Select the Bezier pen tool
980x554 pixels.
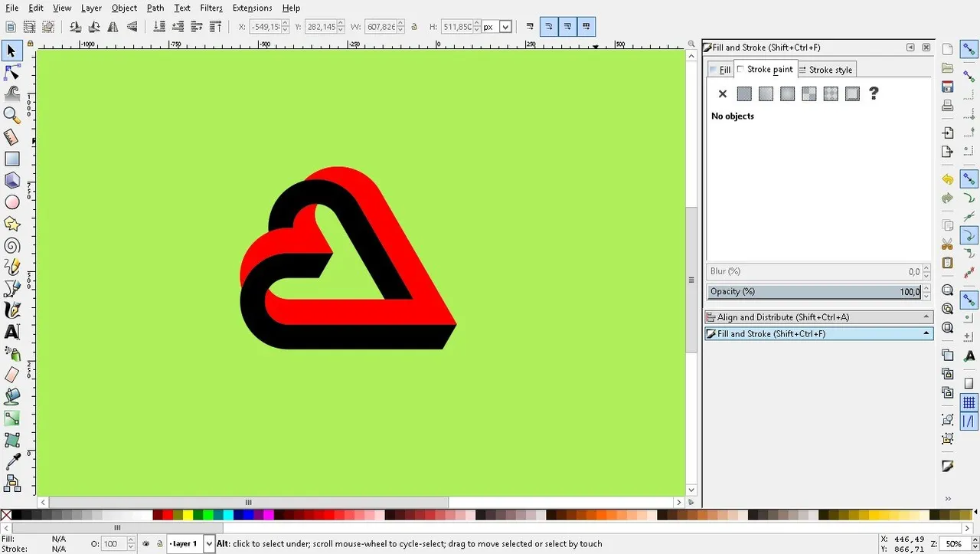[x=12, y=289]
